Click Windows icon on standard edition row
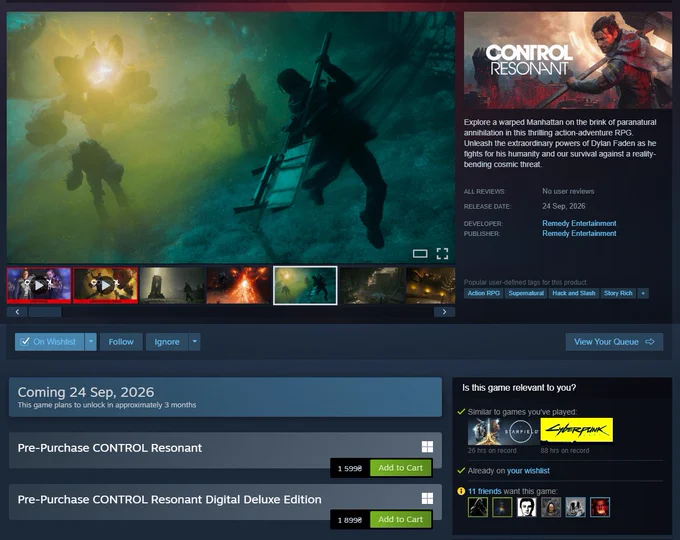This screenshot has width=680, height=540. pos(427,447)
